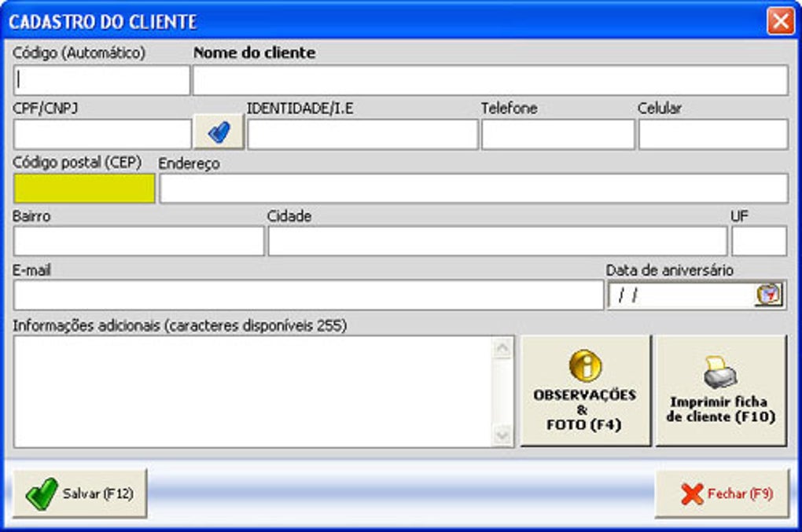Image resolution: width=802 pixels, height=532 pixels.
Task: Click the yellow info icon on Observações button
Action: tap(586, 365)
